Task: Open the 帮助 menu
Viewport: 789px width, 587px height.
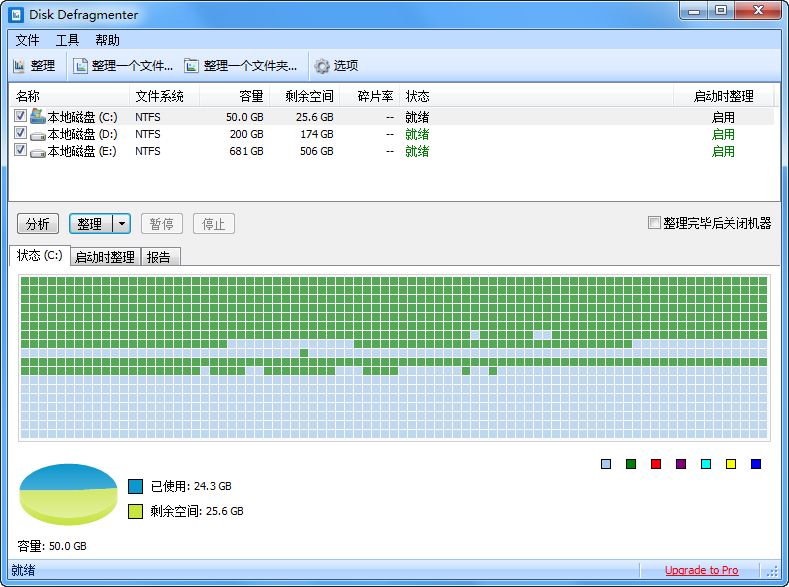Action: point(108,40)
